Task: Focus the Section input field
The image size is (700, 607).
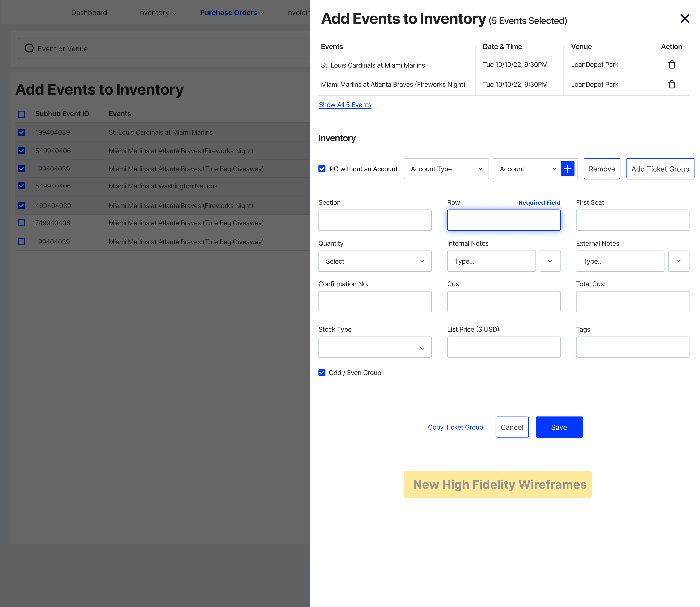Action: 375,220
